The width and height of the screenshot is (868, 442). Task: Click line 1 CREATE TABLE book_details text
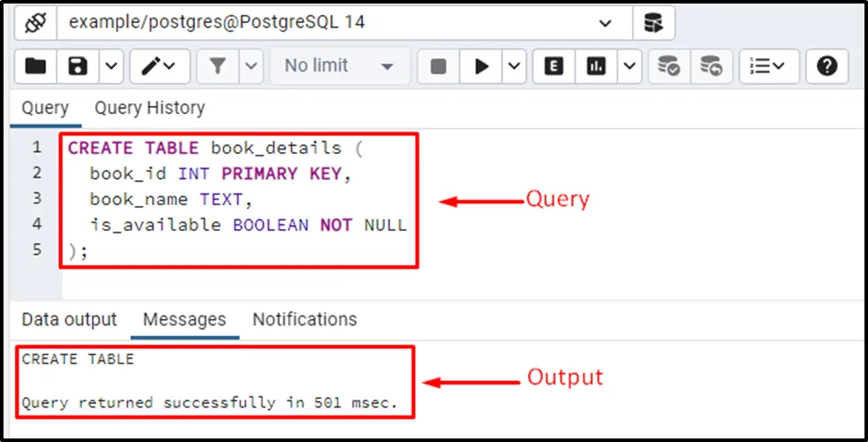pos(215,148)
